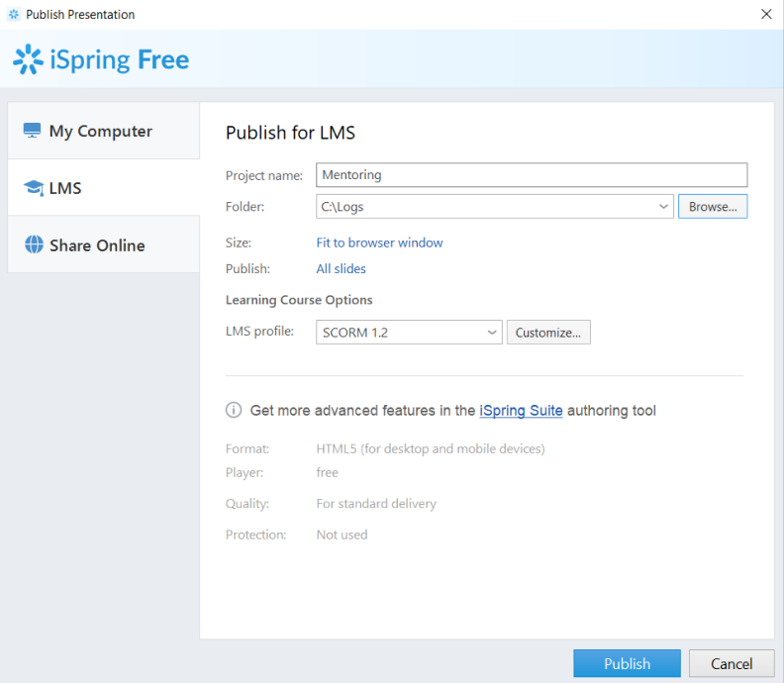This screenshot has width=784, height=683.
Task: Click the Publish button
Action: pos(627,663)
